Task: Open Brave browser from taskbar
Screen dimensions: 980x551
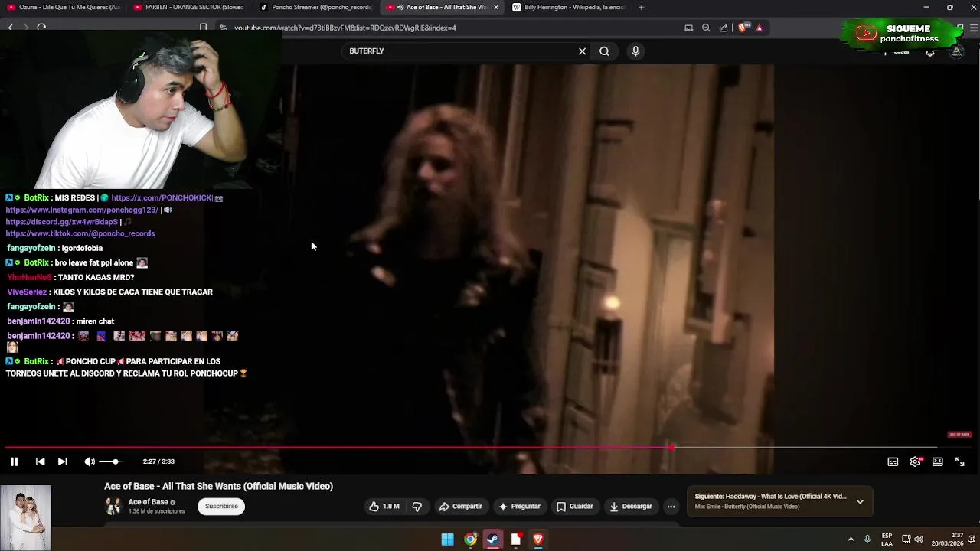Action: [x=537, y=540]
